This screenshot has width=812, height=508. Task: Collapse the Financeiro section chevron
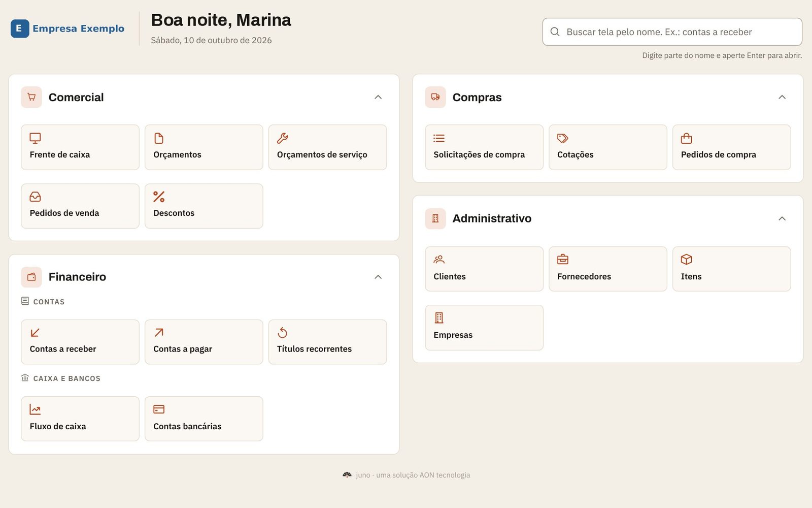pos(378,277)
